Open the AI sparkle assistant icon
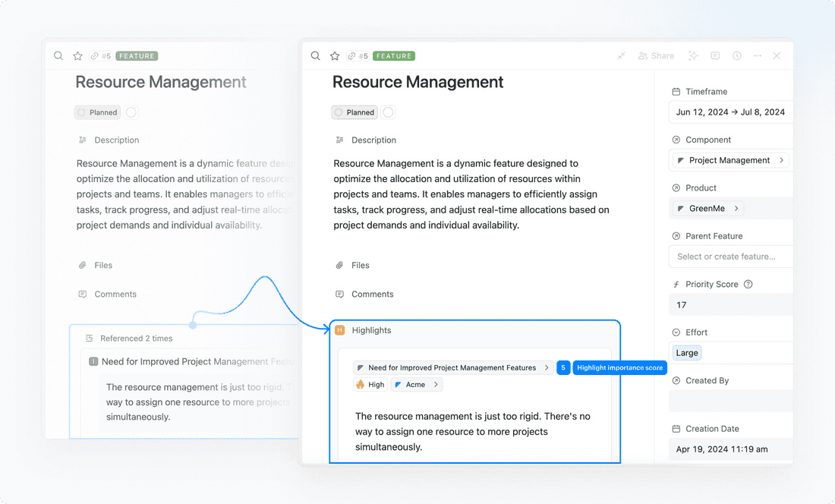 (693, 56)
